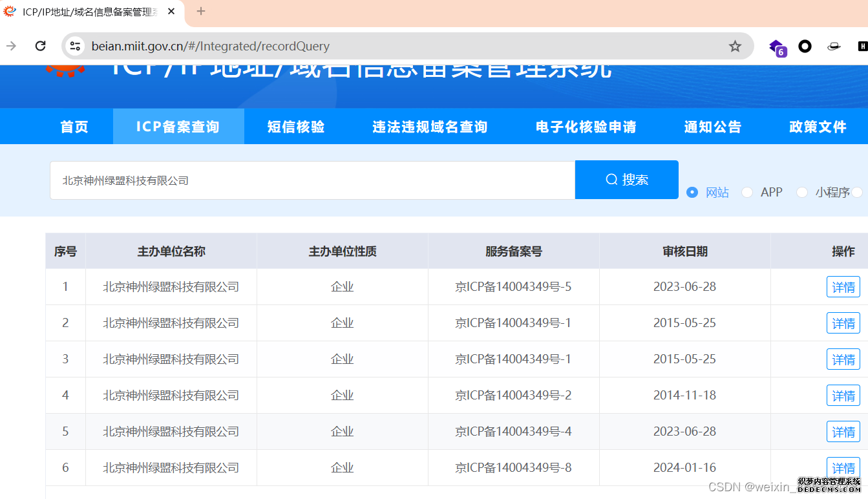Open the 通知公告 menu item
This screenshot has height=499, width=868.
click(713, 127)
